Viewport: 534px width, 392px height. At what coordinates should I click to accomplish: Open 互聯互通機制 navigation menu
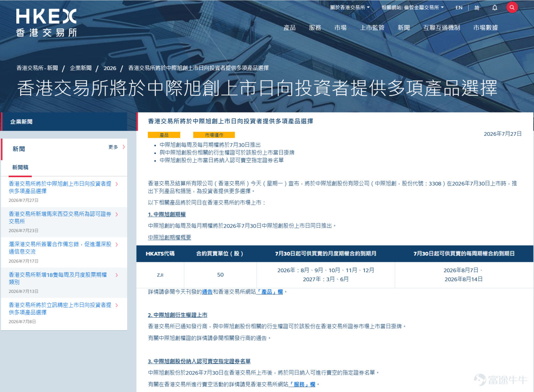coord(442,28)
